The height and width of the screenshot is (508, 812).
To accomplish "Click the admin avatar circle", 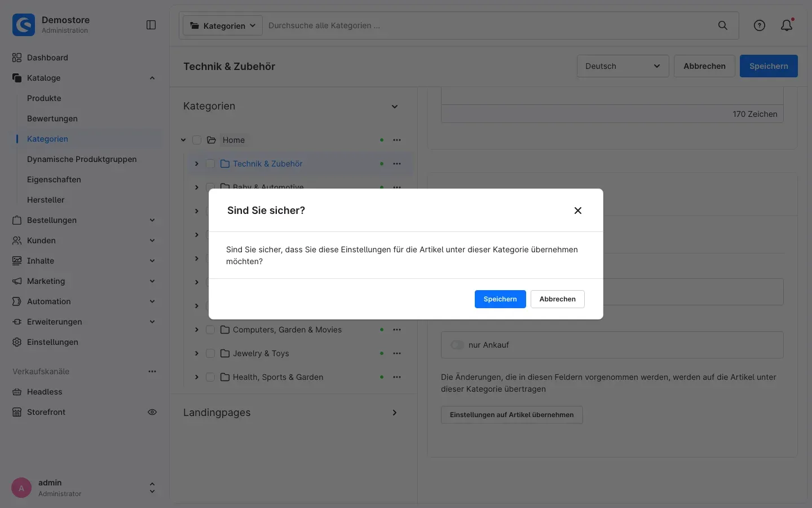I will pyautogui.click(x=21, y=488).
